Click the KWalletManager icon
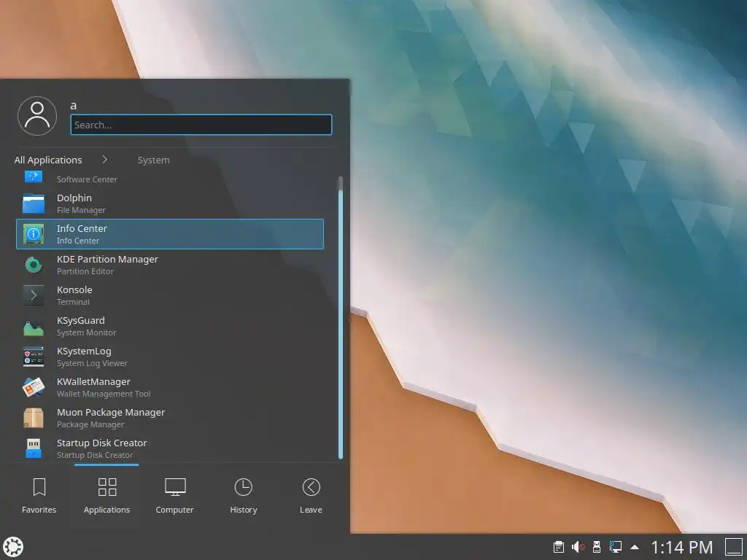The image size is (747, 560). coord(34,387)
